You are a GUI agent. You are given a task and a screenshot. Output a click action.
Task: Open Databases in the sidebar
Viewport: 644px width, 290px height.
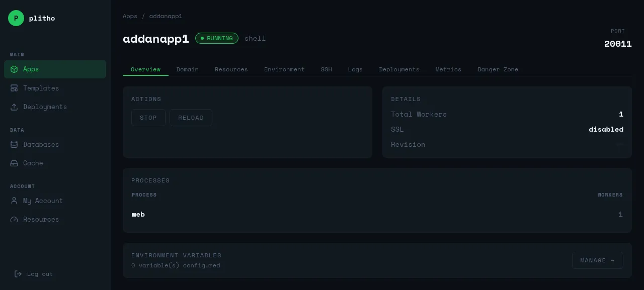click(55, 144)
